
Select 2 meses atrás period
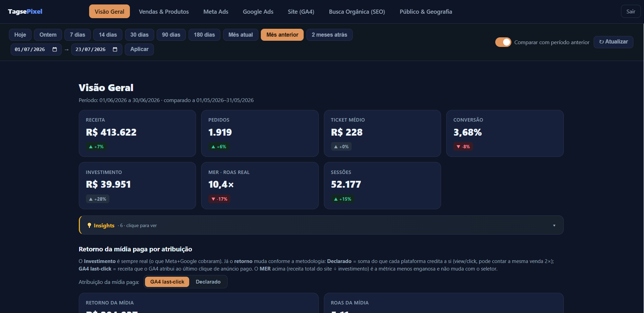pyautogui.click(x=329, y=35)
